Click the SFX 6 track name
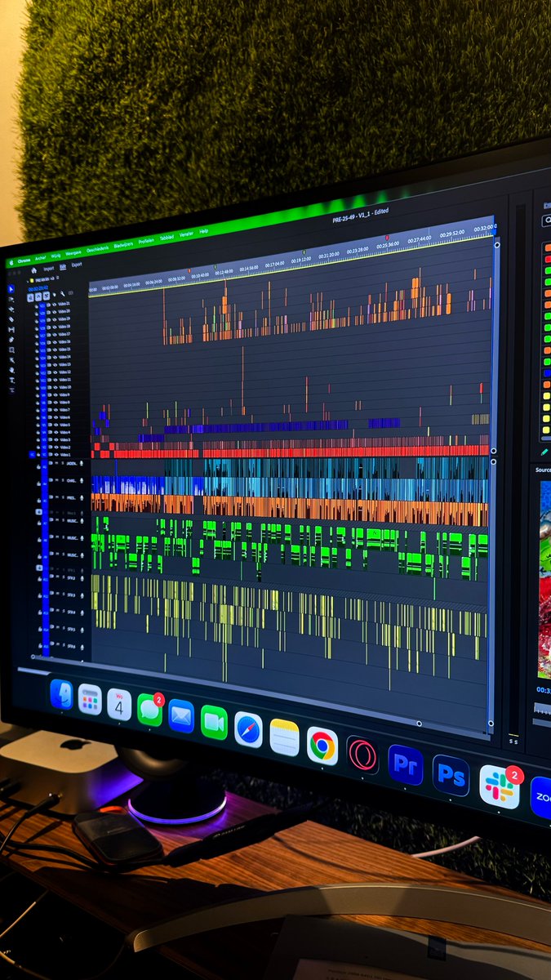 (x=71, y=646)
